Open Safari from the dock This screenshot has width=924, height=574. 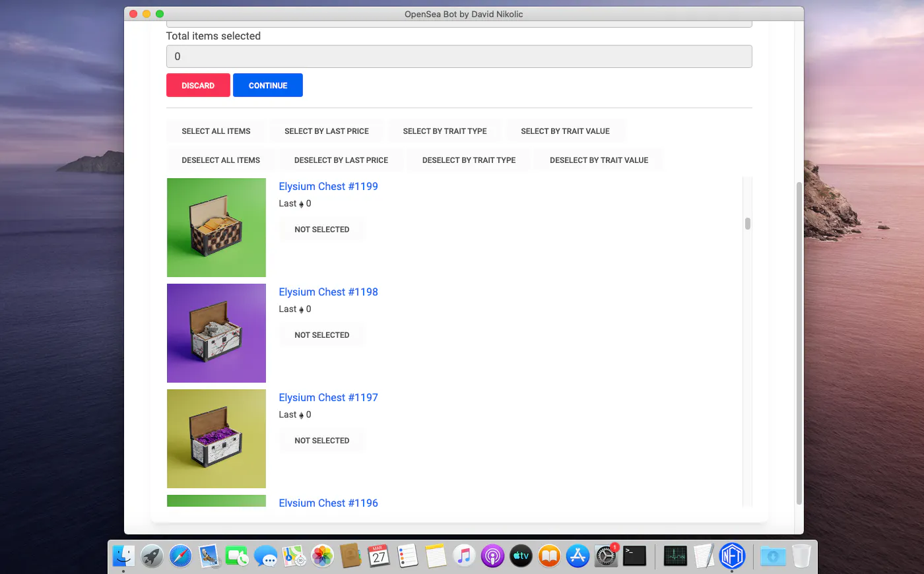(x=180, y=556)
